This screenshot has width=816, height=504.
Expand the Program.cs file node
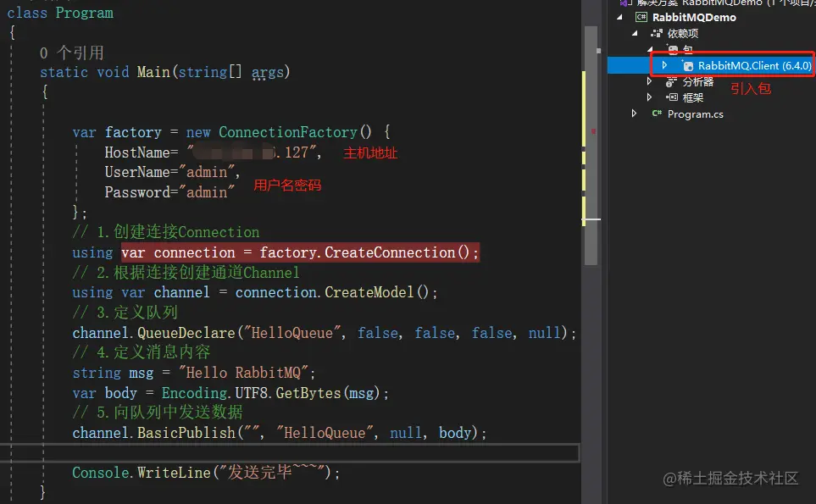[x=633, y=114]
